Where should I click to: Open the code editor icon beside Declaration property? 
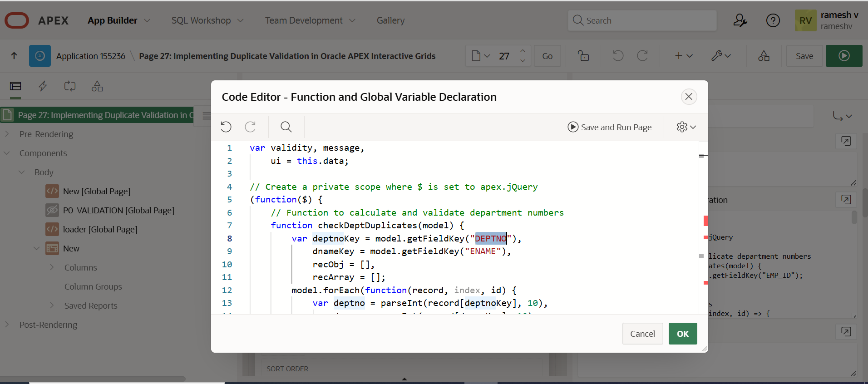click(x=846, y=199)
